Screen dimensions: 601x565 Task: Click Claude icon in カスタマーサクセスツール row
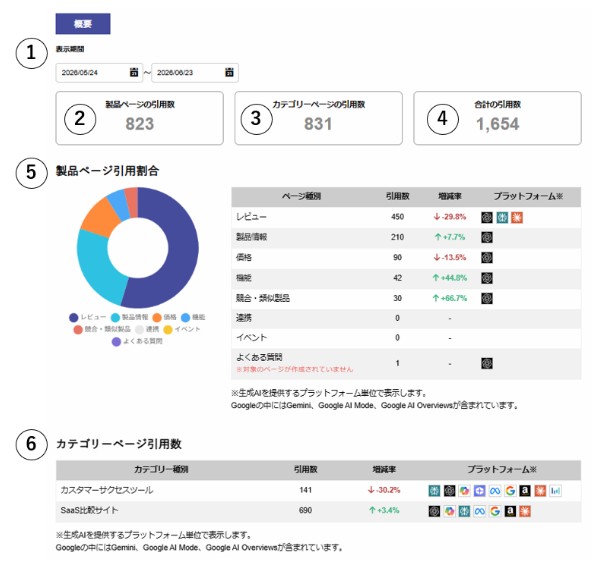(540, 491)
